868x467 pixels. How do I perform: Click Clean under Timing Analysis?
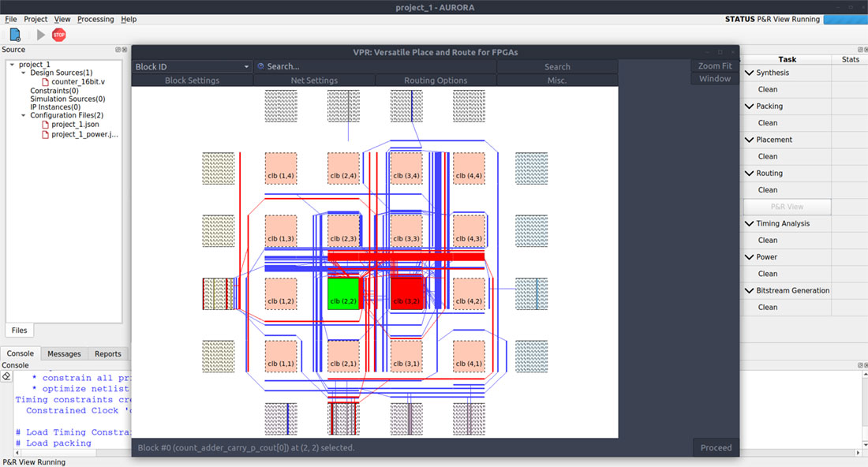(767, 240)
